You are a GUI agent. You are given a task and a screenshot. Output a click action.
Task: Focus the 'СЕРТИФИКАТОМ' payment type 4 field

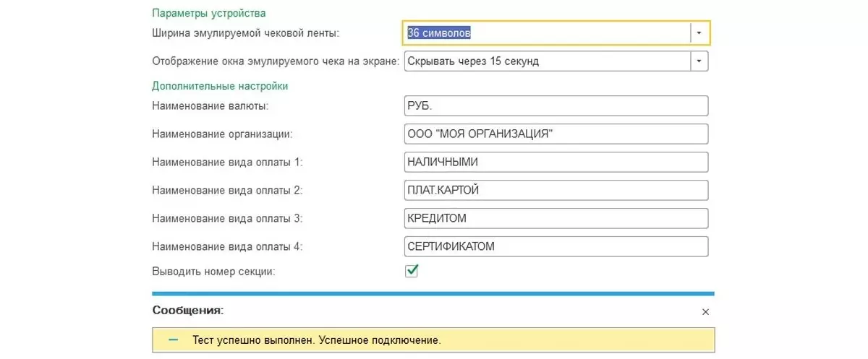click(556, 246)
